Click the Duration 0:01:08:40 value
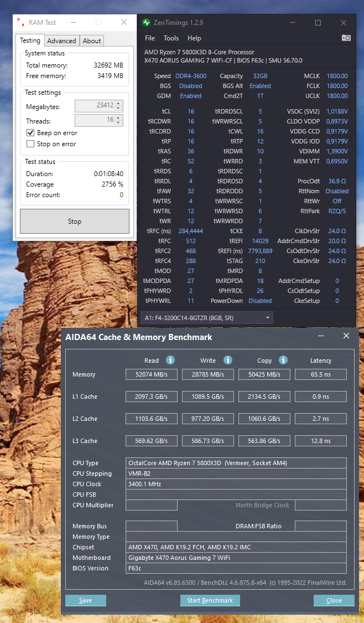Image resolution: width=364 pixels, height=623 pixels. [x=108, y=174]
